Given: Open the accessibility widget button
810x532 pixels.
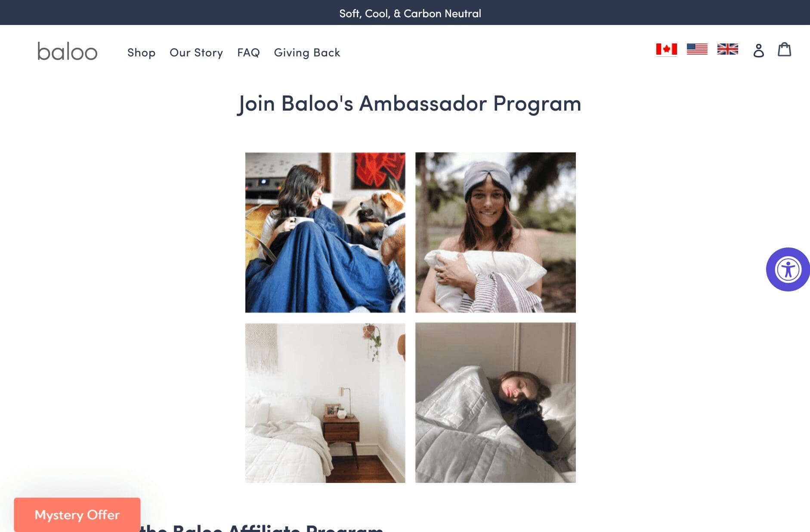Looking at the screenshot, I should [x=788, y=269].
